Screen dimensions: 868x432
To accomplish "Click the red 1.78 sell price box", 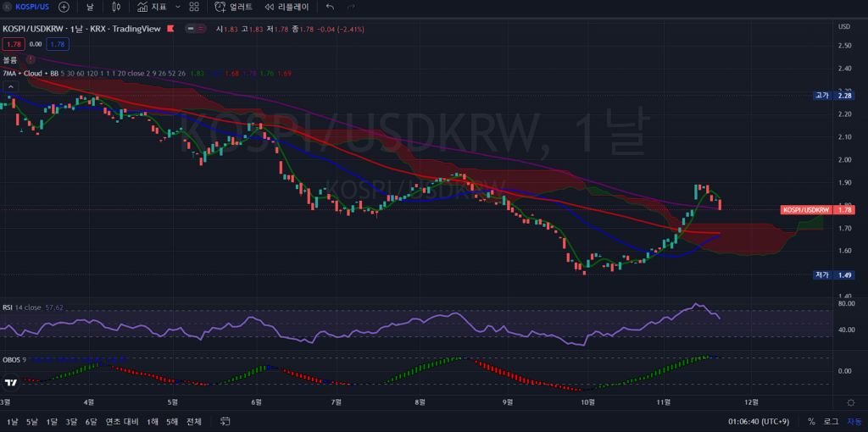I will [13, 43].
